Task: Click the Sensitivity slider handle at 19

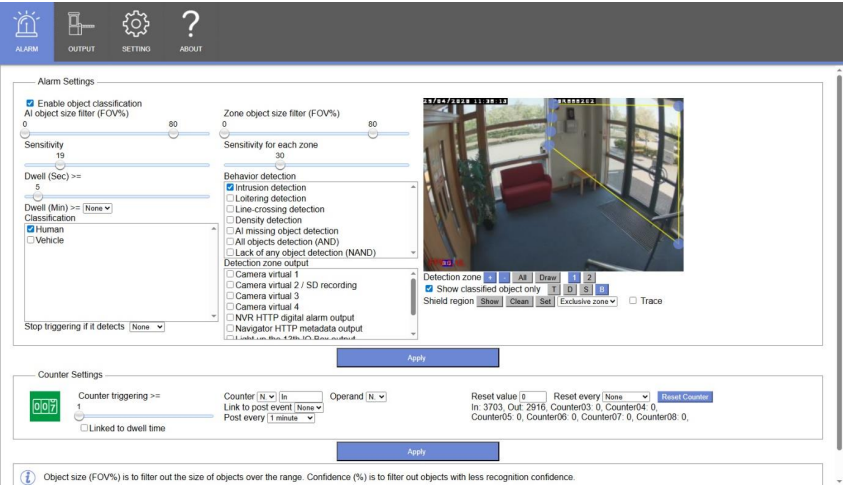Action: [60, 165]
